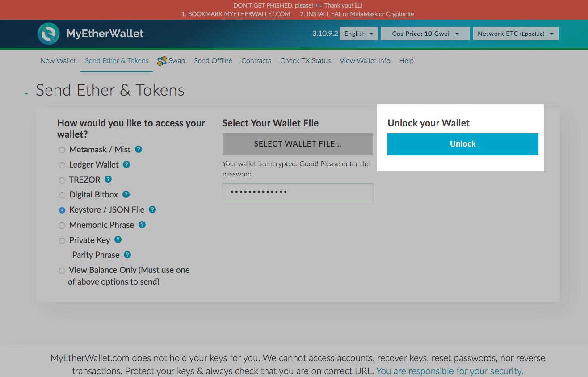
Task: Open help icon next to Private Key
Action: 118,239
